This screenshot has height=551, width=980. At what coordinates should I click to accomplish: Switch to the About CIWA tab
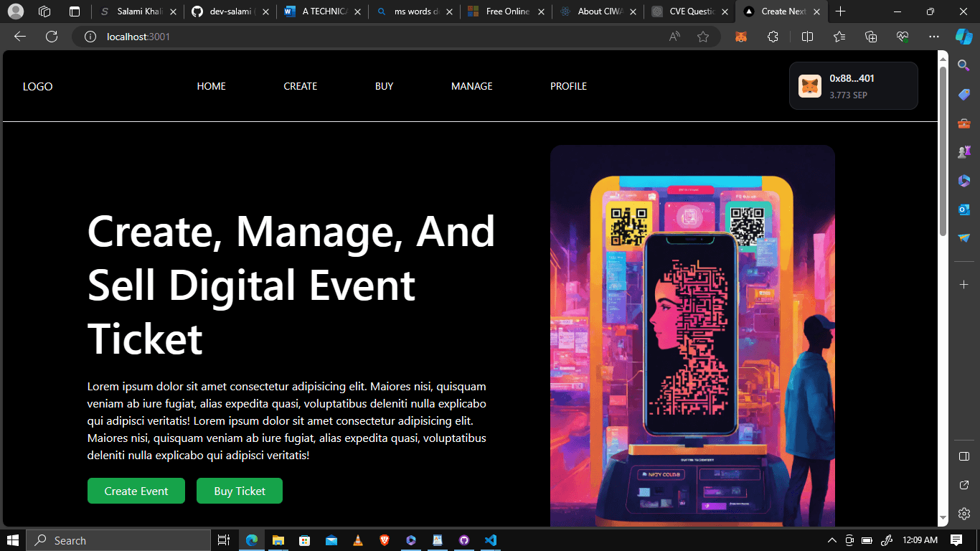pyautogui.click(x=598, y=11)
